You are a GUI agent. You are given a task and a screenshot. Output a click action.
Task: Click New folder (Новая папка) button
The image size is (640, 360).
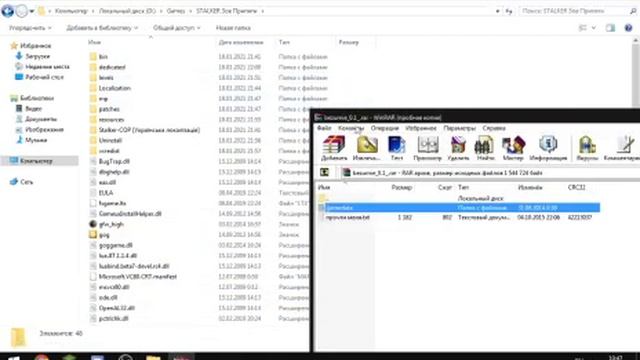pyautogui.click(x=233, y=28)
